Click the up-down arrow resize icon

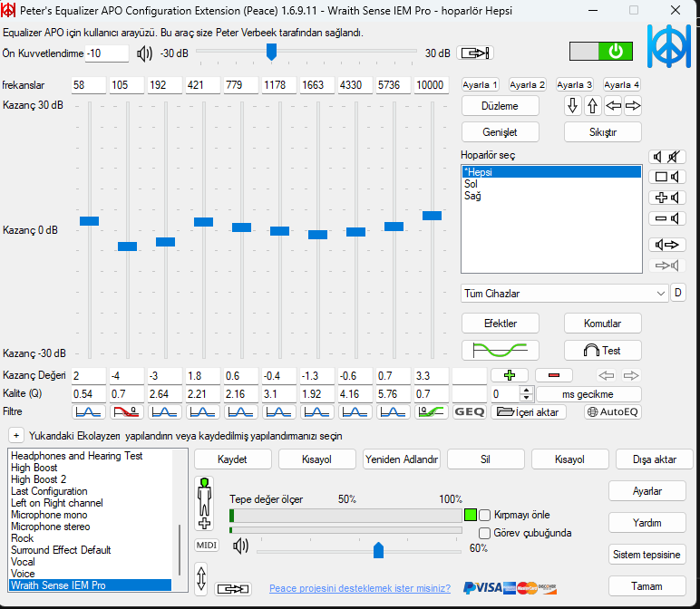[x=201, y=579]
